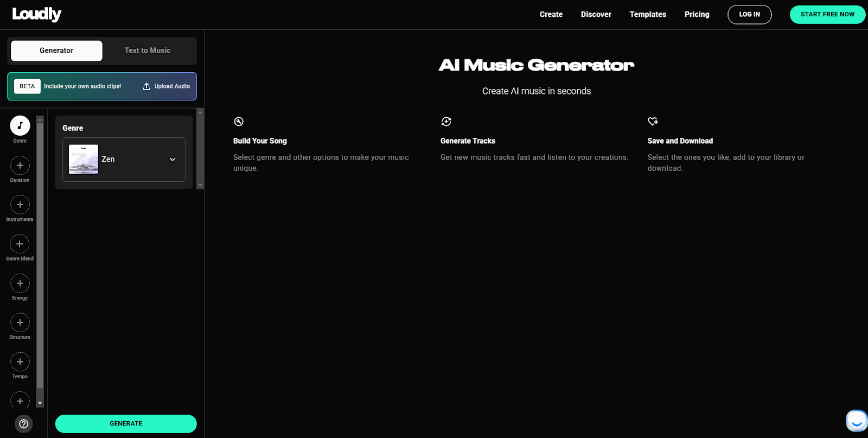Click the 'Generate Tracks' heading
The width and height of the screenshot is (868, 438).
click(x=468, y=141)
